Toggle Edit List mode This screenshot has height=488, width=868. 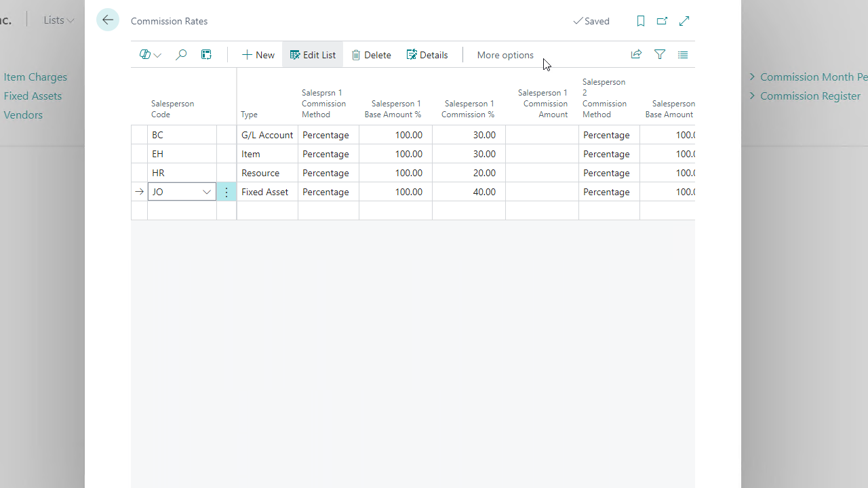pyautogui.click(x=313, y=55)
